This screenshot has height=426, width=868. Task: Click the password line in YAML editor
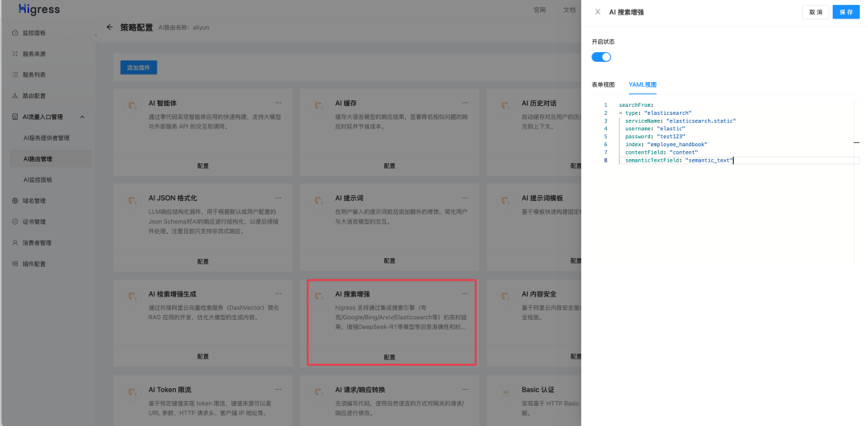pyautogui.click(x=656, y=137)
